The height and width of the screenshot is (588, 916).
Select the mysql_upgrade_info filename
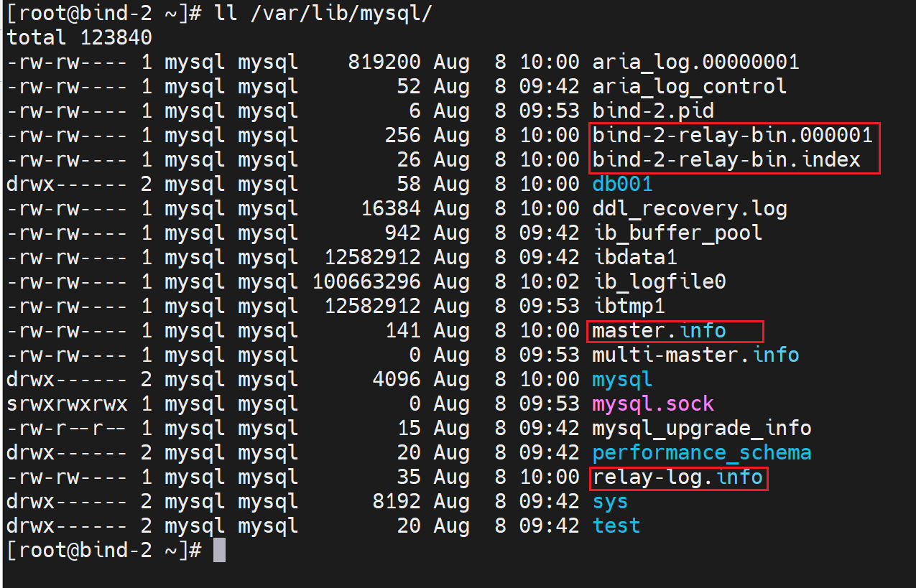coord(701,429)
